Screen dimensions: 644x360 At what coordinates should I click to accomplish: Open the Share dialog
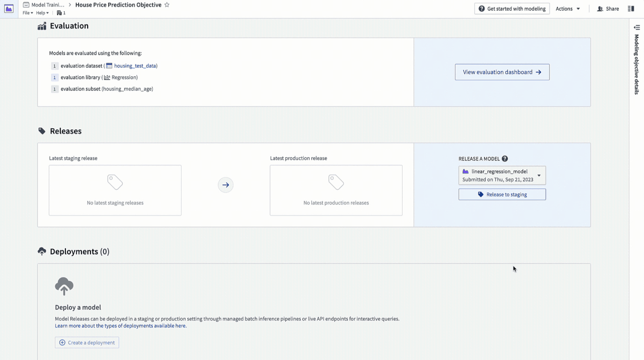pyautogui.click(x=608, y=9)
